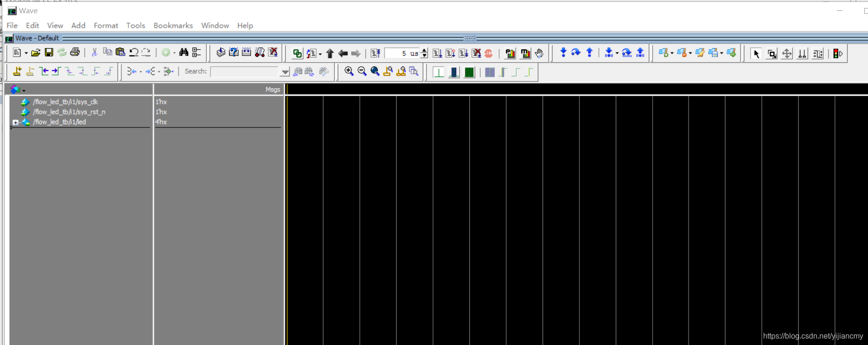
Task: Open the Add menu
Action: pyautogui.click(x=78, y=25)
